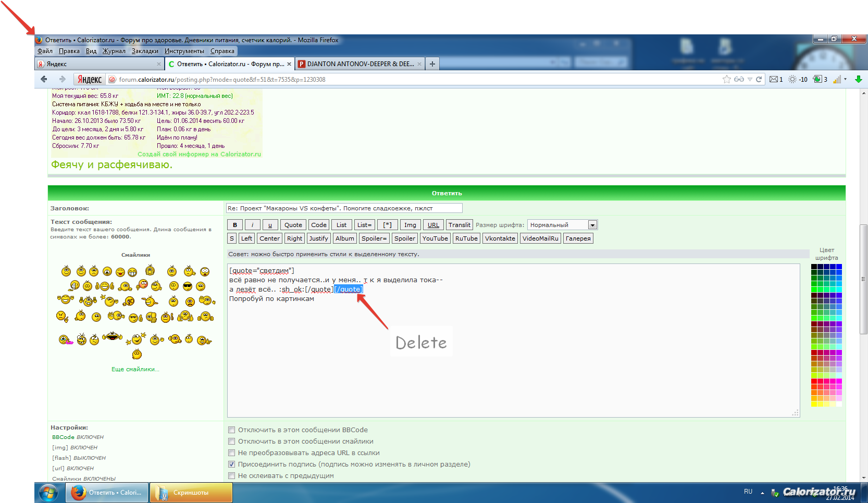This screenshot has height=503, width=868.
Task: Open 'Еще смайлики...' link
Action: tap(135, 369)
